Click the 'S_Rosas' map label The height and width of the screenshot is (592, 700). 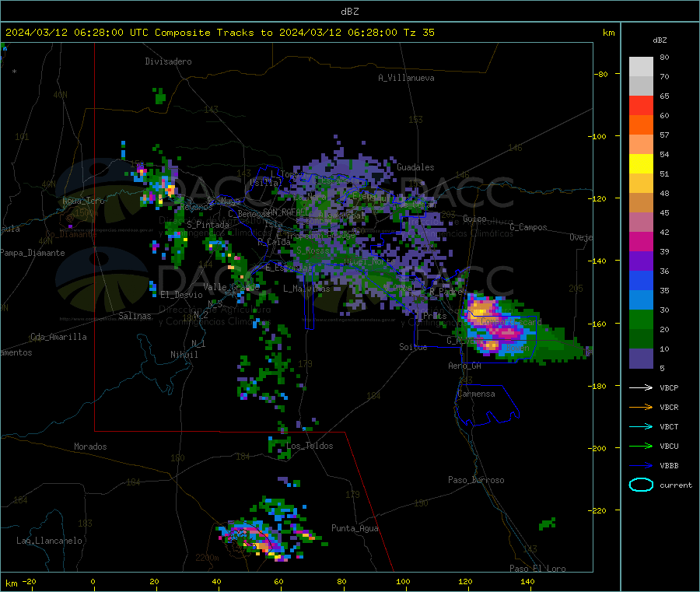pos(313,250)
